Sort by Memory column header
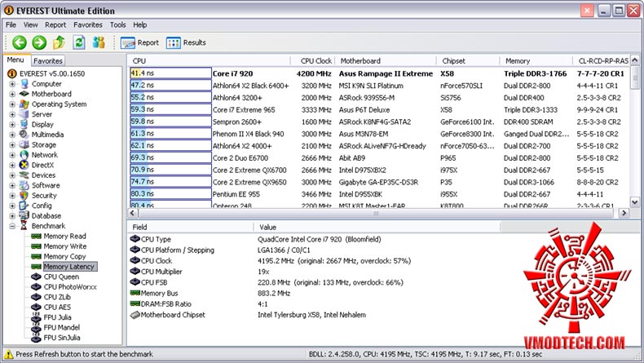The image size is (644, 363). coord(536,61)
